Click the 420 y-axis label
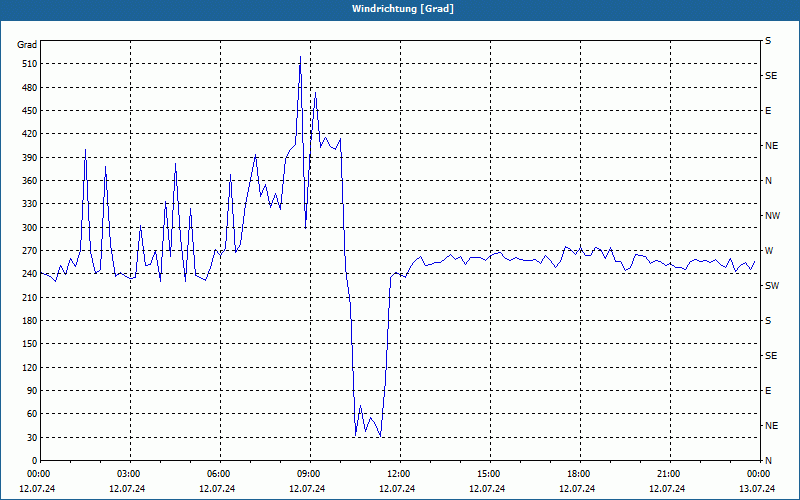 click(30, 134)
